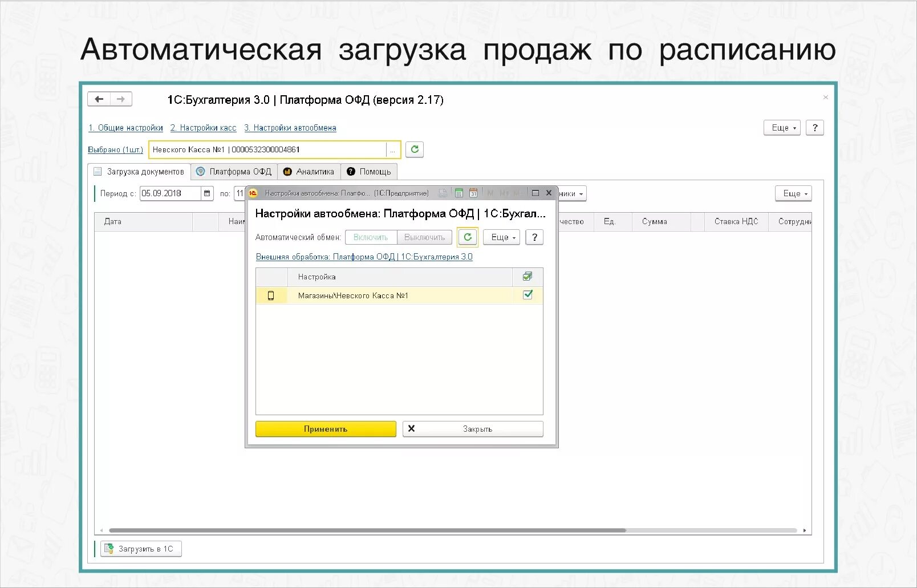
Task: Switch to the Загрузка документов tab
Action: point(140,172)
